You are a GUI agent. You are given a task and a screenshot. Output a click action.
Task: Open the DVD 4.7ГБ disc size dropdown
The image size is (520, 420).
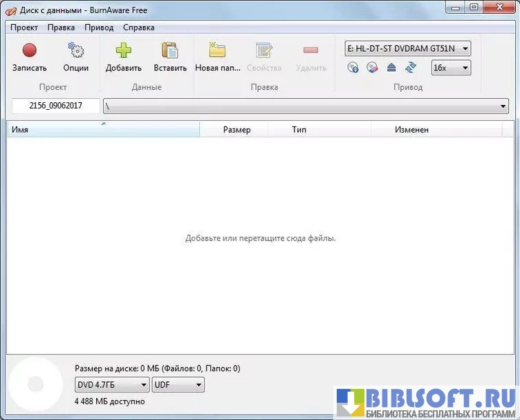pyautogui.click(x=111, y=385)
